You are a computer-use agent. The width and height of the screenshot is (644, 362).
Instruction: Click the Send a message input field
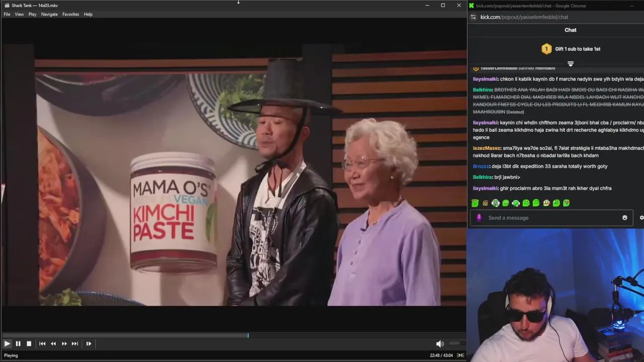pos(552,218)
